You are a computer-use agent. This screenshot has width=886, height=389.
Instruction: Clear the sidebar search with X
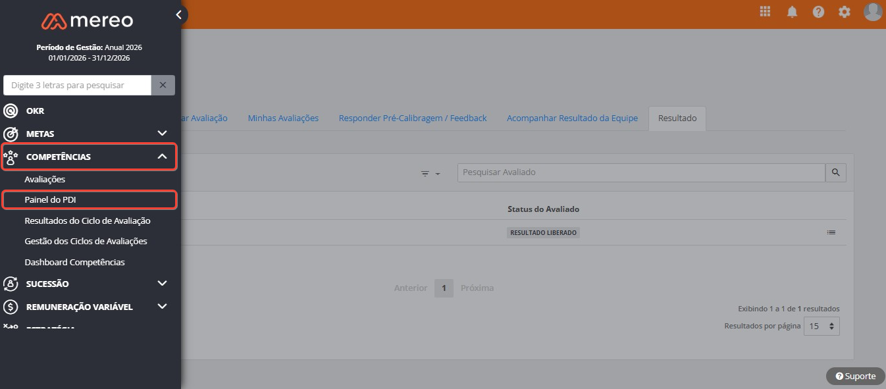pyautogui.click(x=163, y=85)
